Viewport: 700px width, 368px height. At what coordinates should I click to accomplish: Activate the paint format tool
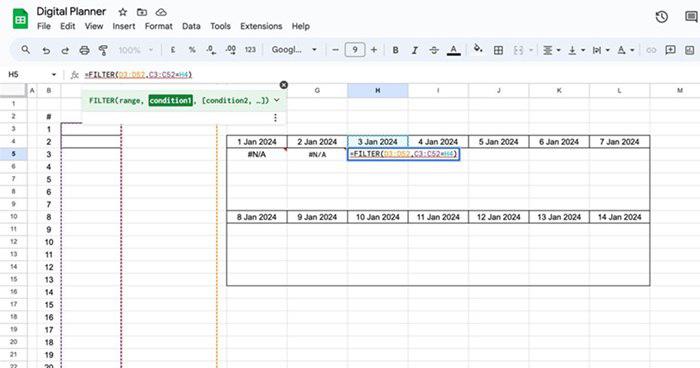click(103, 50)
